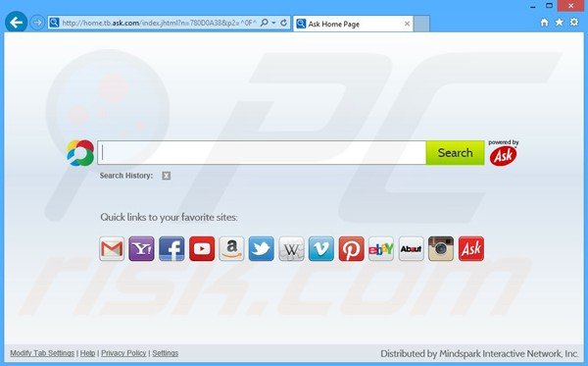Open the browser Home icon
The width and height of the screenshot is (588, 366).
point(544,23)
